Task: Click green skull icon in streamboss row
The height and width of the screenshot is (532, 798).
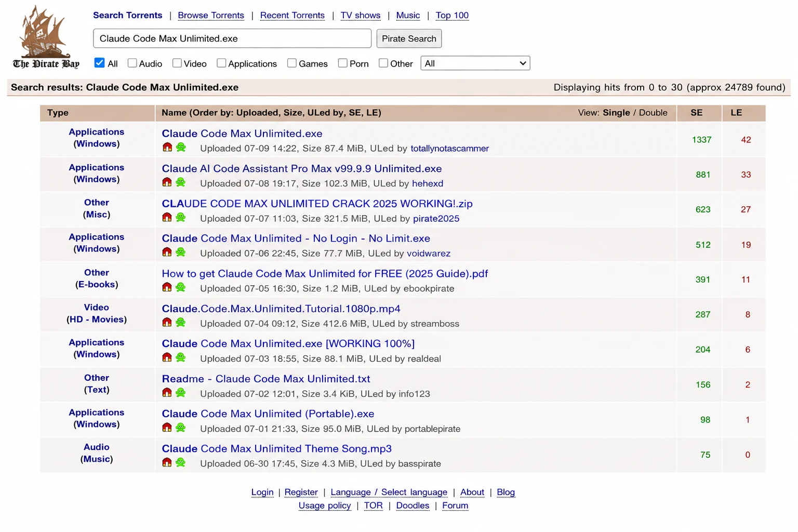Action: [x=181, y=322]
